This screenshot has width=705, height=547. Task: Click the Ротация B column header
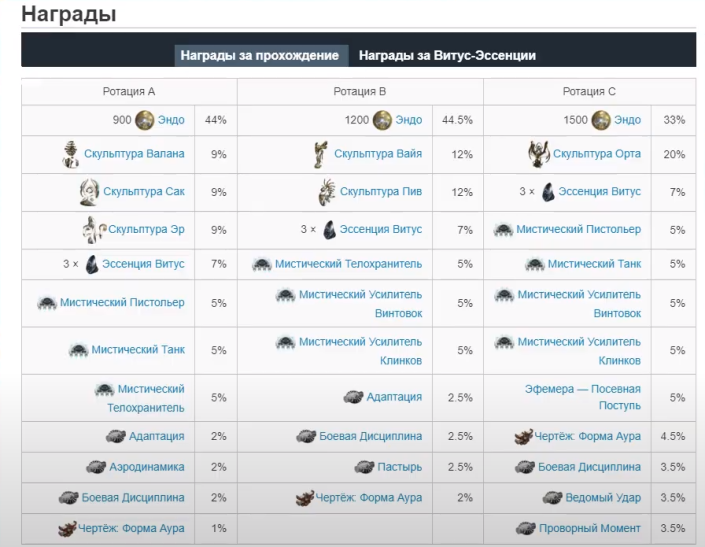[x=360, y=92]
